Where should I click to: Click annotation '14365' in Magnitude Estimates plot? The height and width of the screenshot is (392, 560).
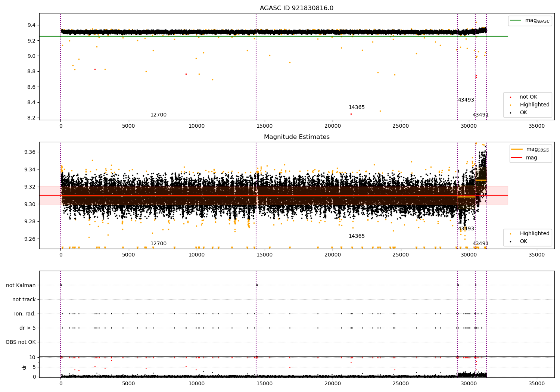click(x=357, y=236)
